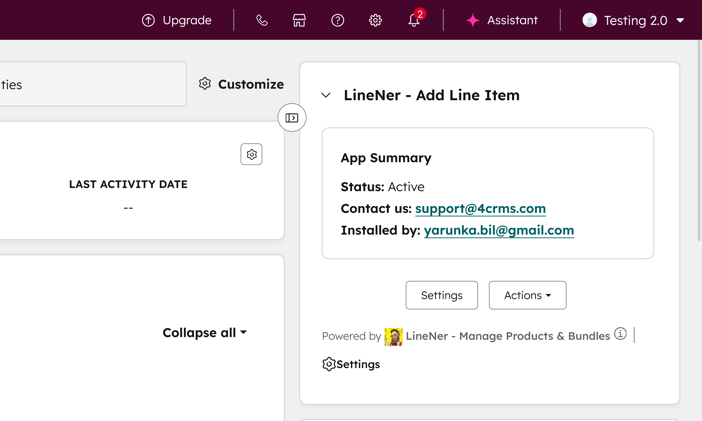702x421 pixels.
Task: Open the help question mark icon
Action: [338, 20]
